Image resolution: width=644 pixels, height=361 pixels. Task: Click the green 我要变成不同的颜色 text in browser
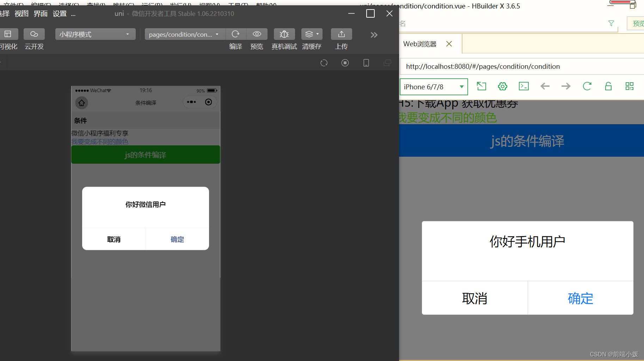coord(448,118)
